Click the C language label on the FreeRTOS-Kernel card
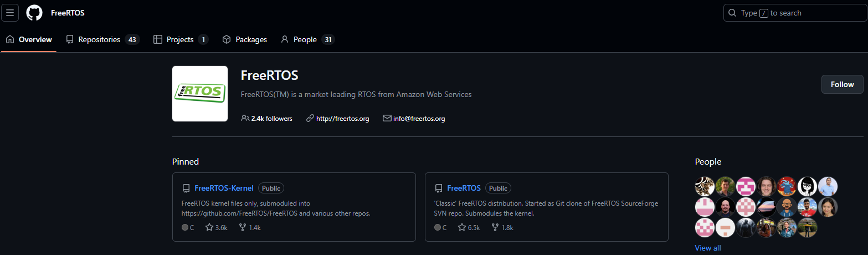This screenshot has height=255, width=868. 188,227
